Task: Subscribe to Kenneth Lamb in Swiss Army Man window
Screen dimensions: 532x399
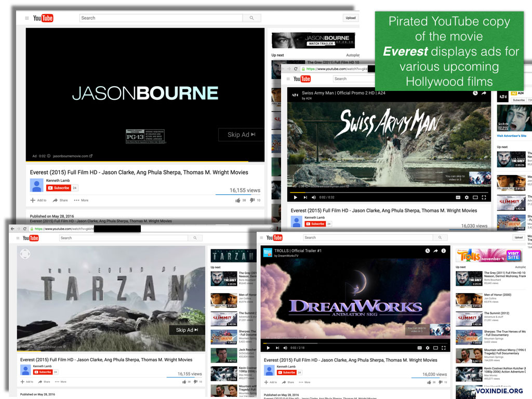Action: point(315,224)
